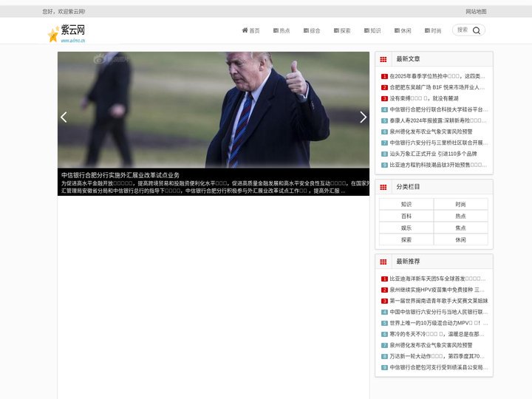Open recommended 世界上唯一的10万级混合动力MPV
Image resolution: width=532 pixels, height=399 pixels.
439,323
